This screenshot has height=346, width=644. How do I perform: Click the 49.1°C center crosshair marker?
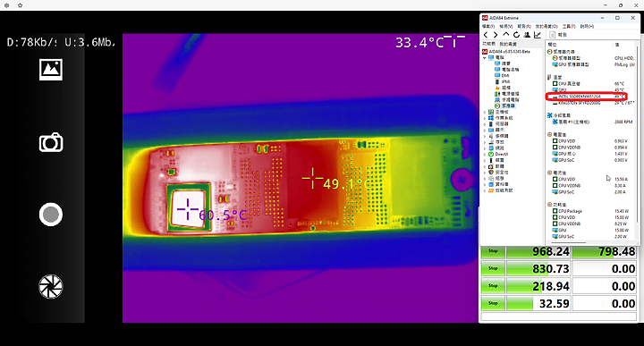pyautogui.click(x=312, y=178)
